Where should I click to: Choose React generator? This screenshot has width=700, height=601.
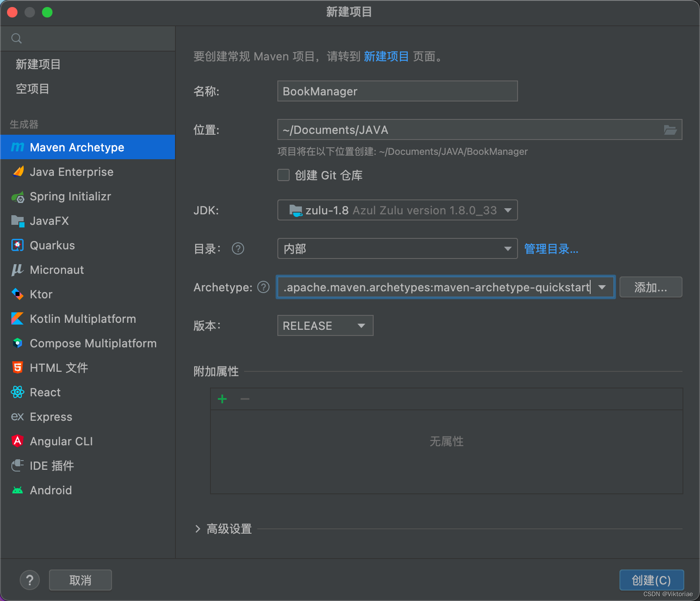87,392
